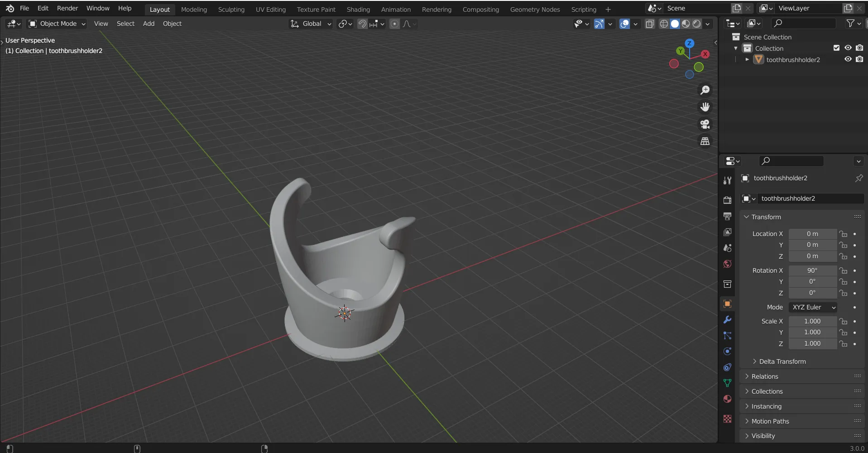Click the Add menu in viewport header
The width and height of the screenshot is (868, 453).
(x=149, y=24)
